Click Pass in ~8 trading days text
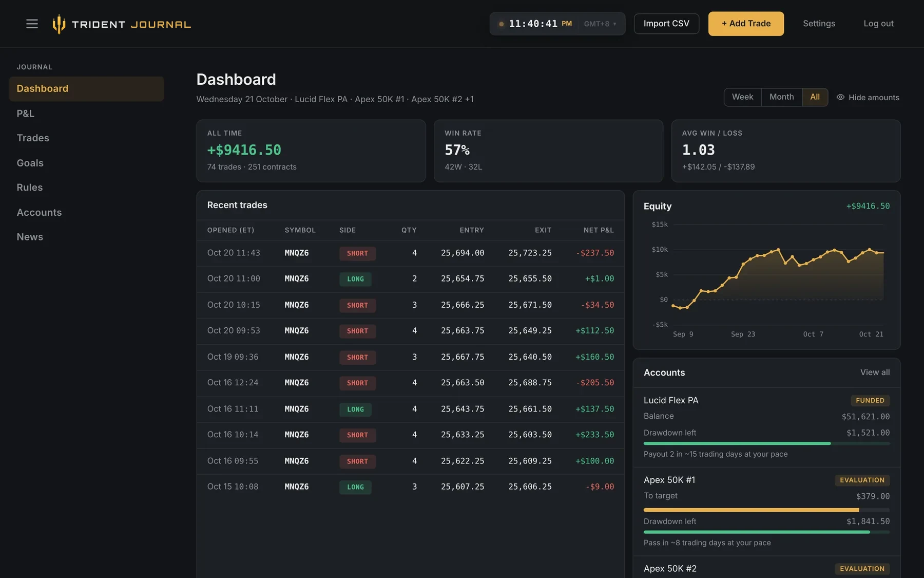The height and width of the screenshot is (578, 924). [707, 543]
